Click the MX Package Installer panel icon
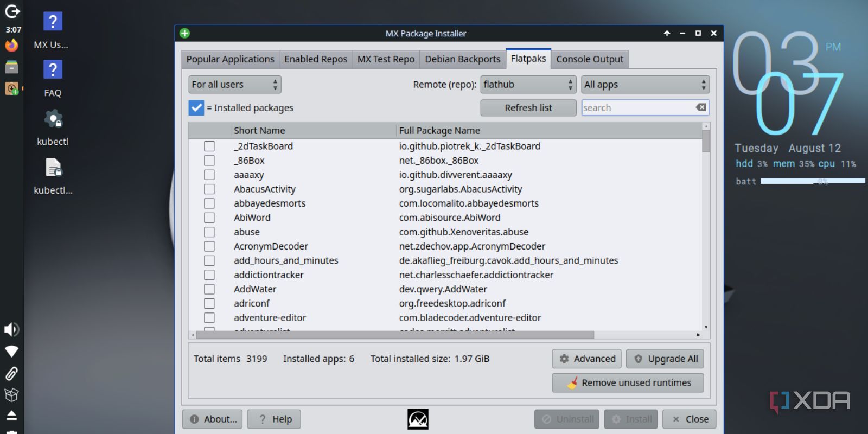Image resolution: width=868 pixels, height=434 pixels. (x=11, y=88)
